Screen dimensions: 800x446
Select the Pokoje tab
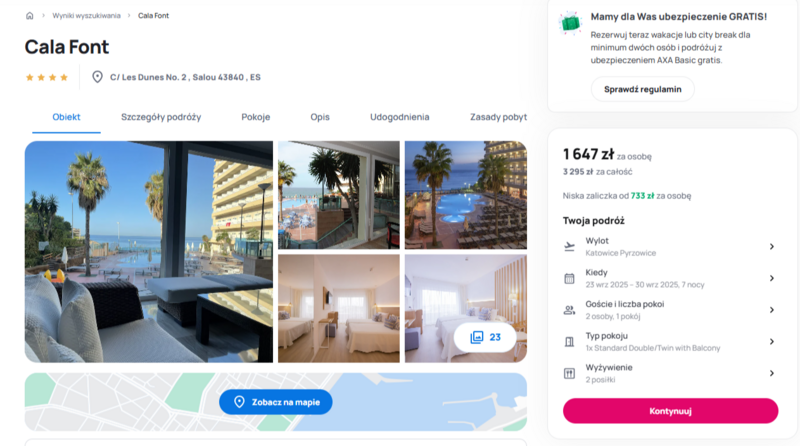click(x=256, y=117)
